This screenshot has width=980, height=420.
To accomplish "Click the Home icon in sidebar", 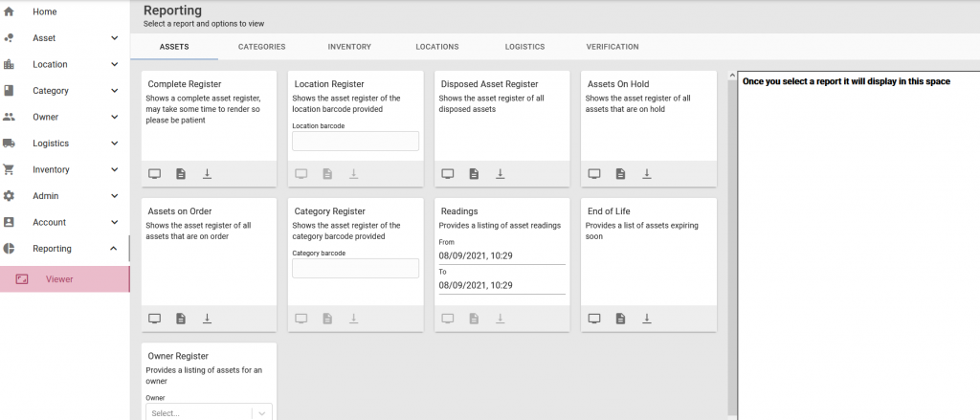I will pos(9,11).
